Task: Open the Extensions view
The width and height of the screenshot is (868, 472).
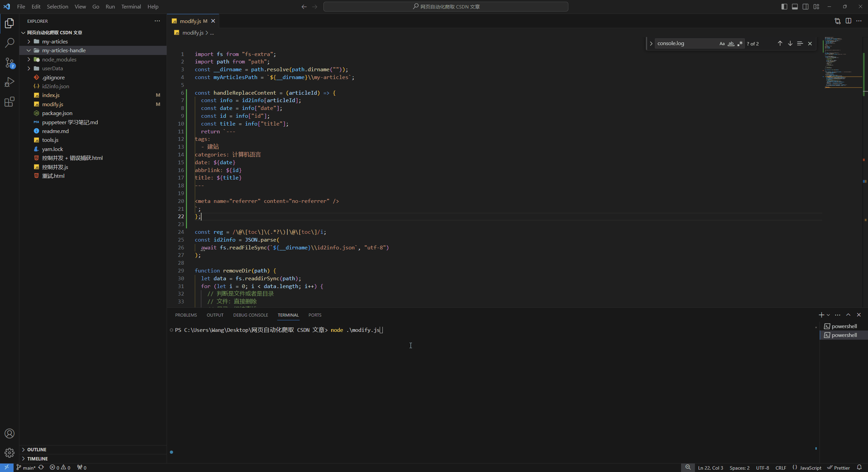Action: pyautogui.click(x=10, y=102)
